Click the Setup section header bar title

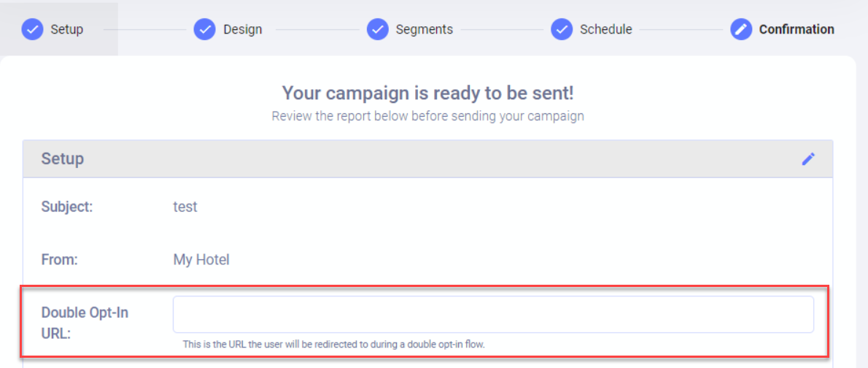62,158
